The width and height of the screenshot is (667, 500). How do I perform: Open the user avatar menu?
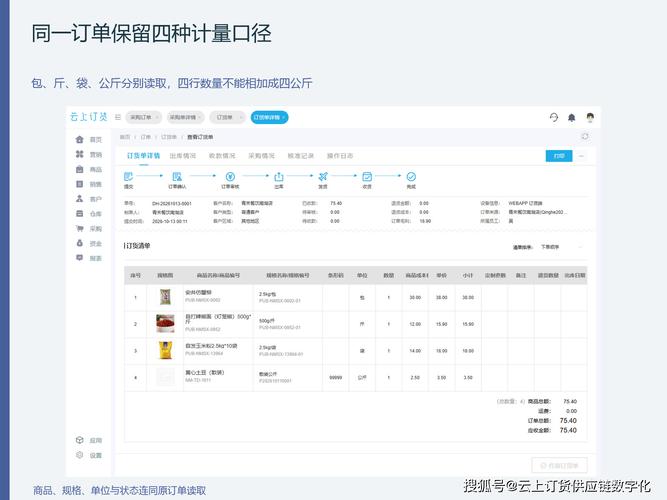click(590, 117)
